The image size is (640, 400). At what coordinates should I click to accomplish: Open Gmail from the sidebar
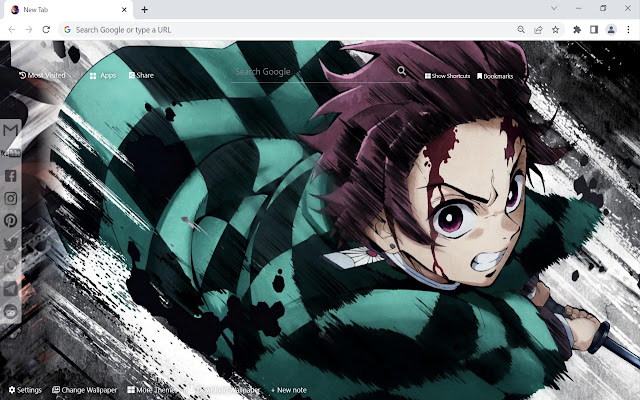(x=10, y=131)
